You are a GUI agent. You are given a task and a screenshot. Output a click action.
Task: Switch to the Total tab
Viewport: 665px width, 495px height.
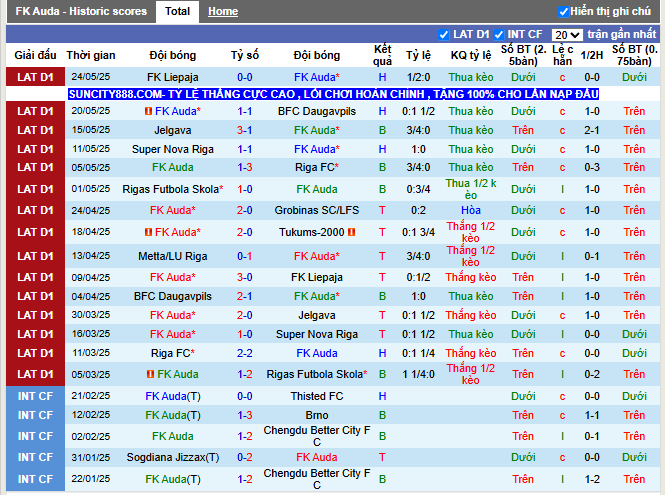click(x=177, y=11)
